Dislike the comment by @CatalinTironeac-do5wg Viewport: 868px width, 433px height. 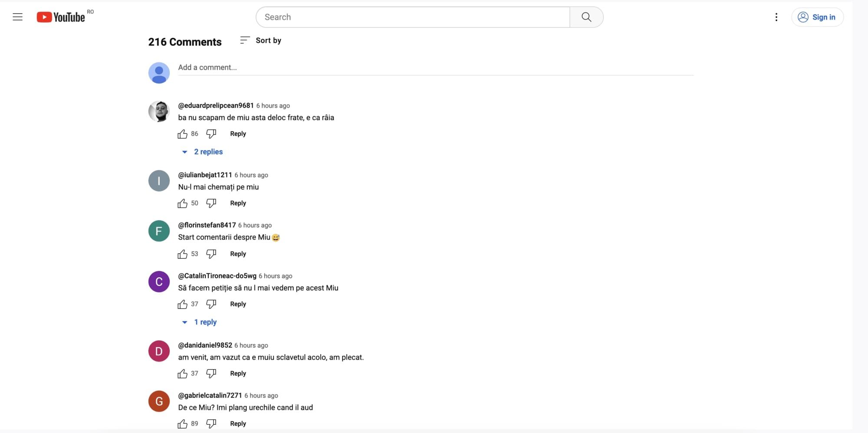click(211, 304)
